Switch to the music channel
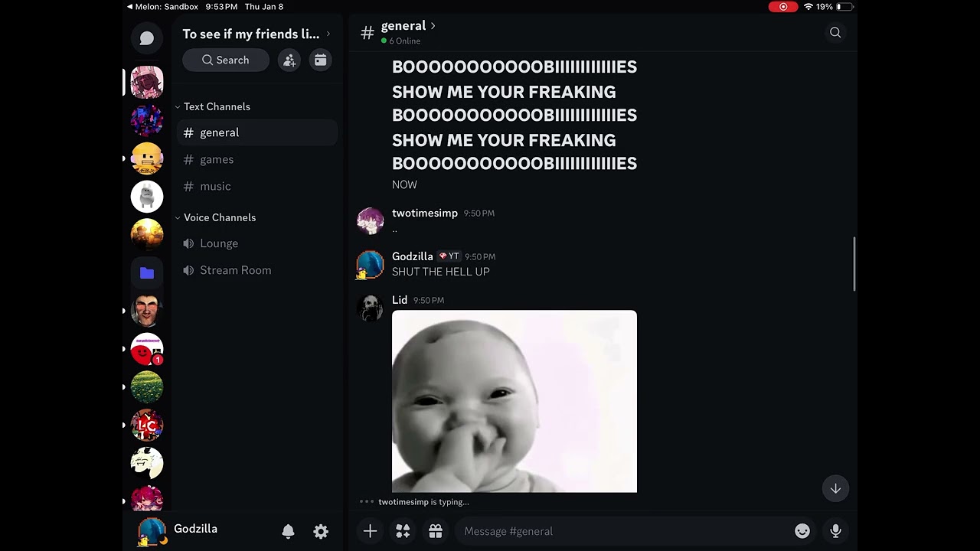The width and height of the screenshot is (980, 551). click(x=215, y=186)
